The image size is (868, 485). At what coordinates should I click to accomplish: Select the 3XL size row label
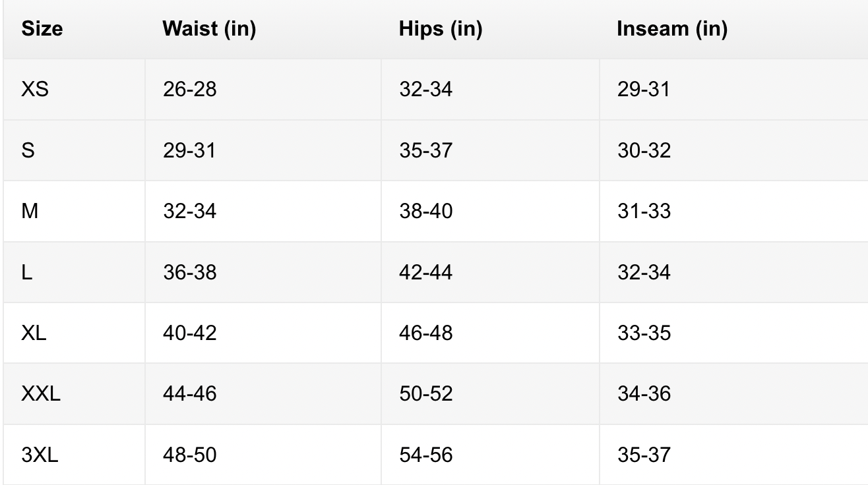pyautogui.click(x=40, y=455)
